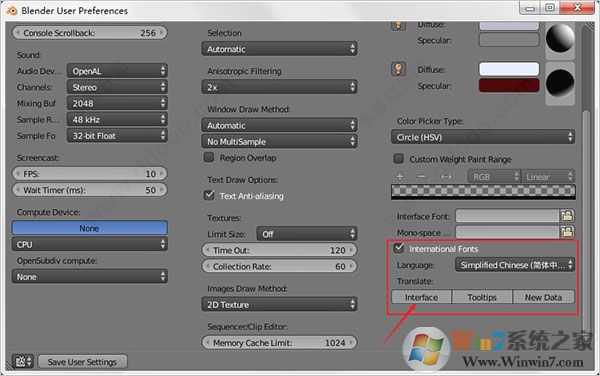Image resolution: width=600 pixels, height=376 pixels.
Task: Flip the color ramp with arrows icon
Action: (x=446, y=176)
